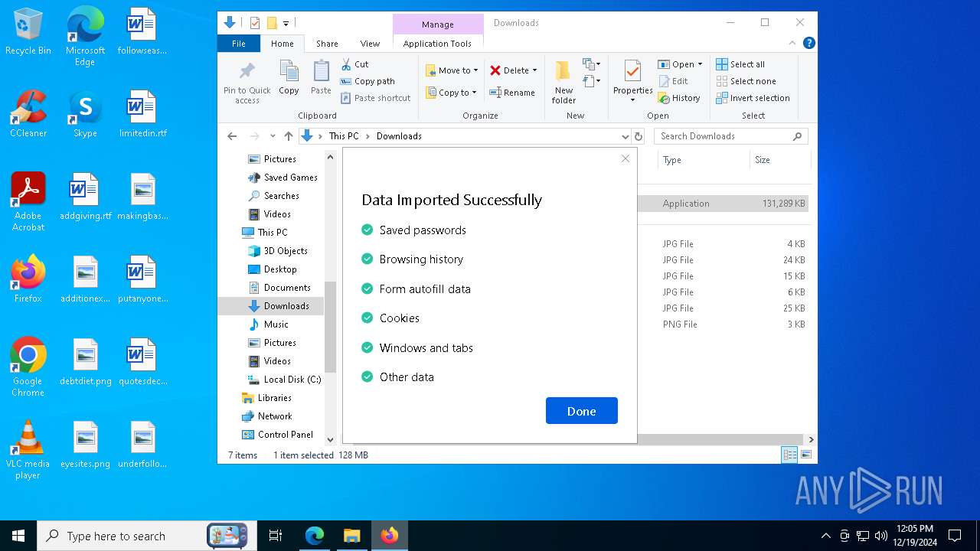The image size is (980, 551).
Task: Open file History
Action: (679, 98)
